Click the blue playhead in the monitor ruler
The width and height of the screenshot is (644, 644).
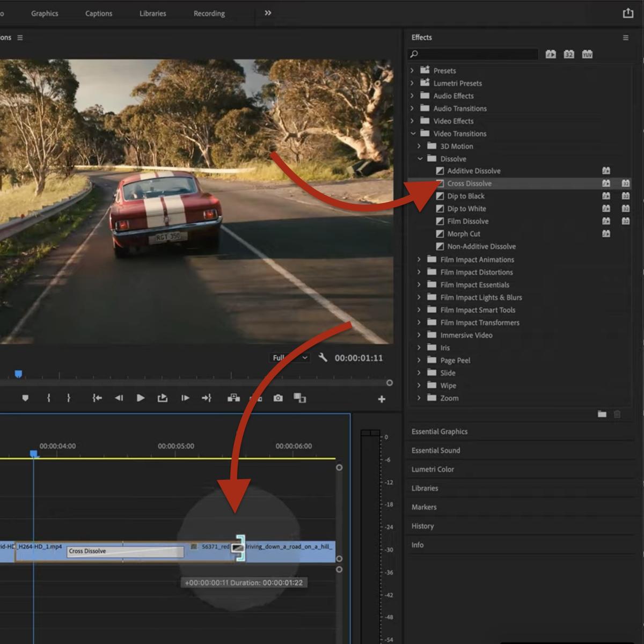tap(19, 374)
